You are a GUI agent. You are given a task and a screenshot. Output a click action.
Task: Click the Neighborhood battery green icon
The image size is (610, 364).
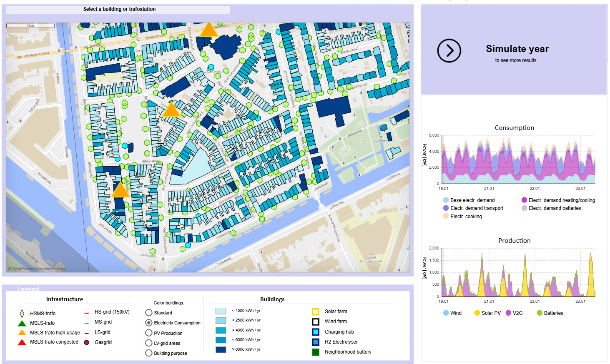(x=316, y=352)
